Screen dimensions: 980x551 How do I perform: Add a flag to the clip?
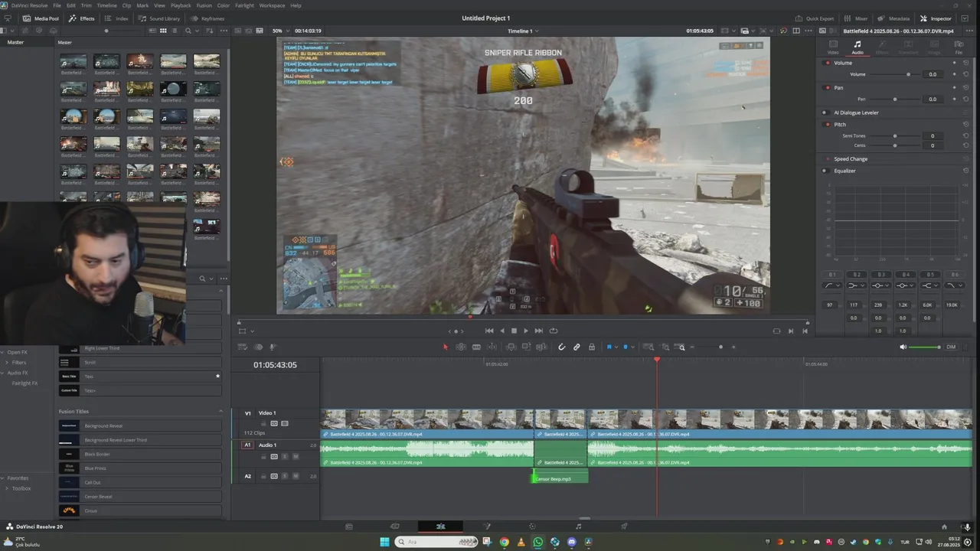(609, 347)
